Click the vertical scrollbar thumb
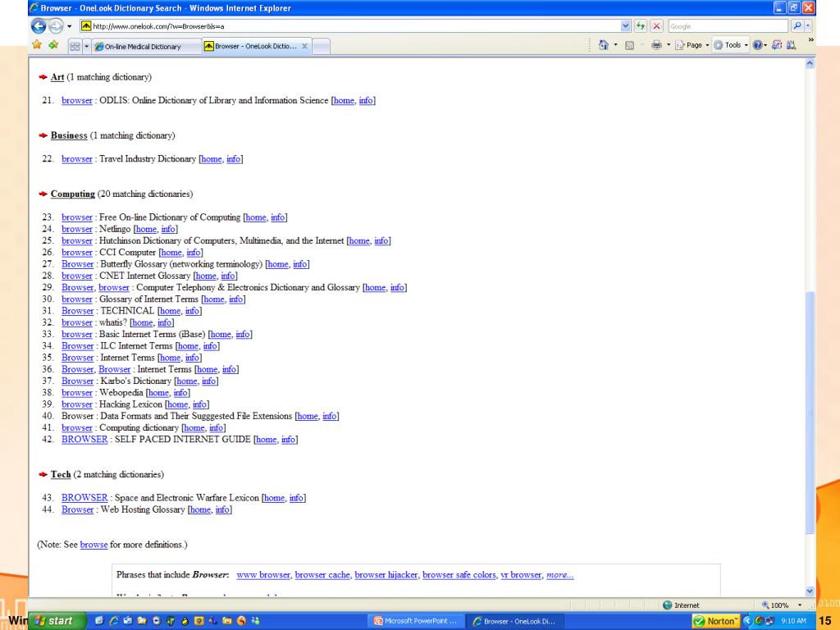 [x=810, y=413]
